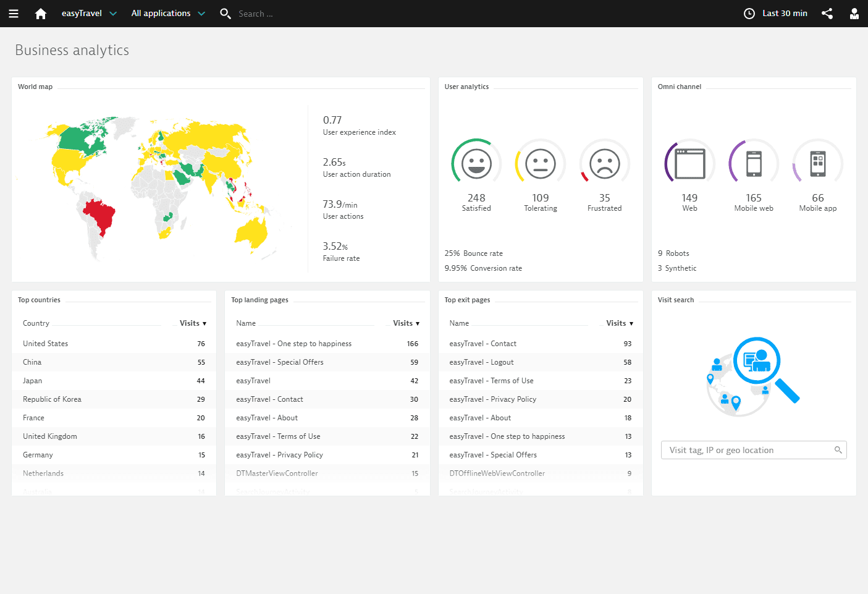The height and width of the screenshot is (594, 868).
Task: Select the France row
Action: click(x=114, y=418)
